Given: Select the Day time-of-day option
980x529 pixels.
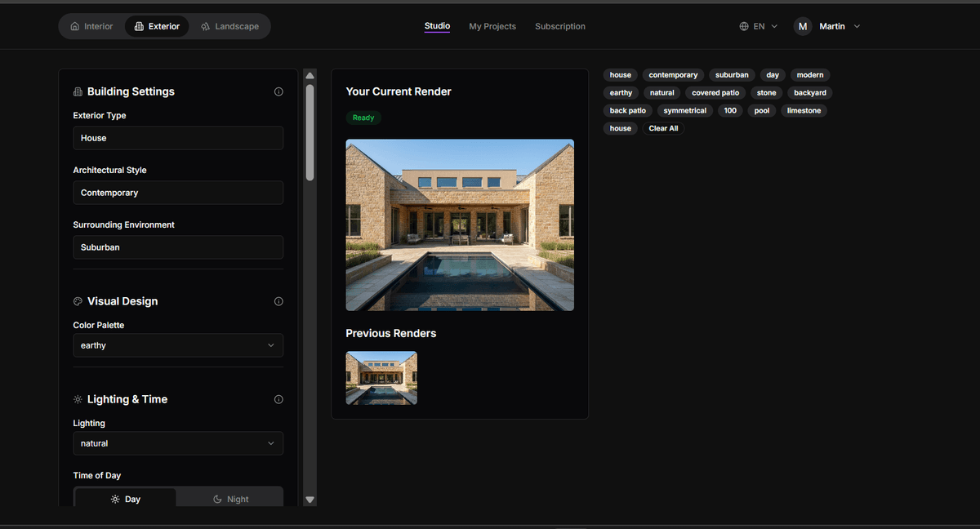Looking at the screenshot, I should click(x=125, y=498).
